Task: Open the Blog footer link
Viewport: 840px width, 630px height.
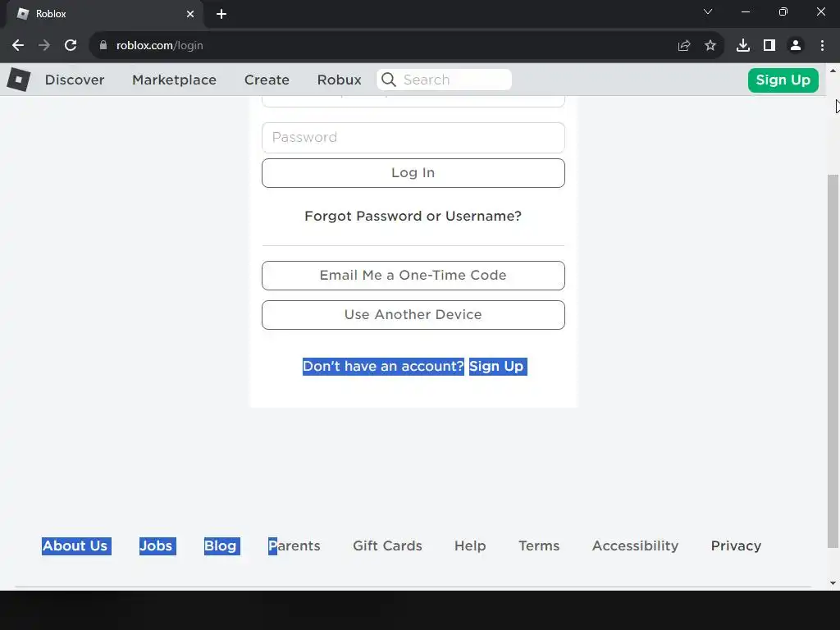Action: (221, 546)
